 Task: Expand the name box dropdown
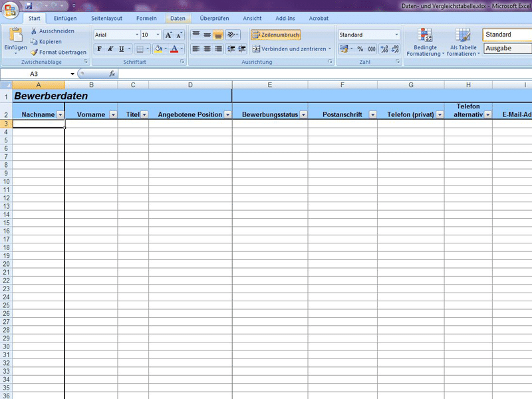[x=72, y=74]
